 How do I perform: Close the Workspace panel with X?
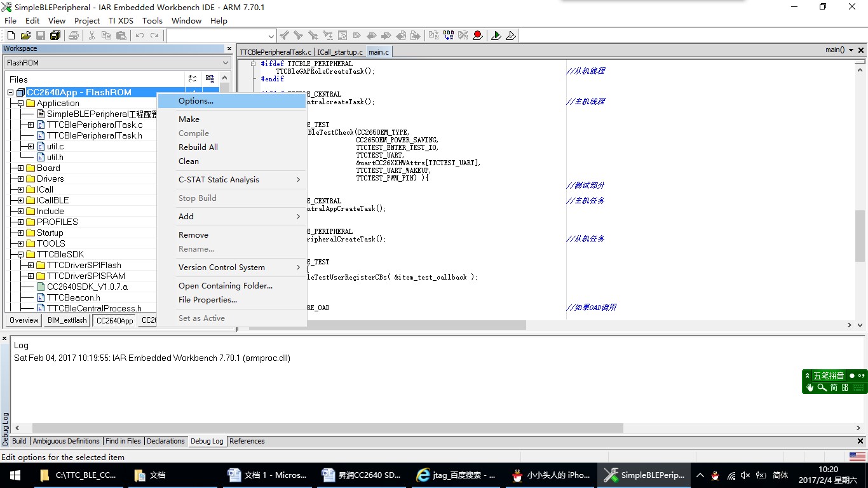click(x=229, y=48)
